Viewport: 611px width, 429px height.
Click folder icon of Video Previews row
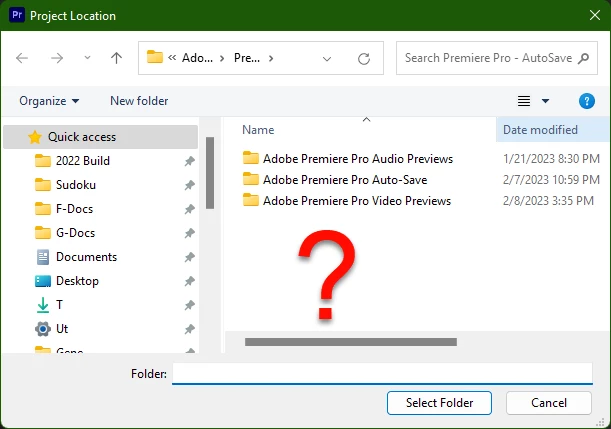click(x=251, y=200)
